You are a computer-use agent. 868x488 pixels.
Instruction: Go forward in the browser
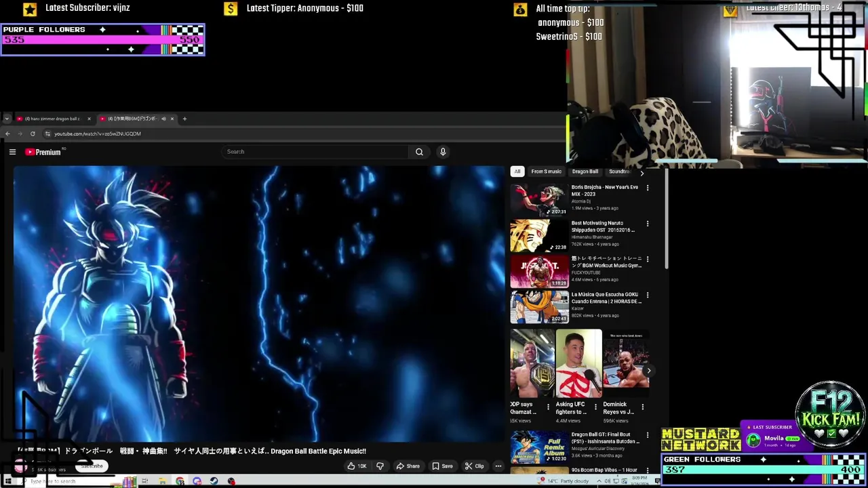20,134
